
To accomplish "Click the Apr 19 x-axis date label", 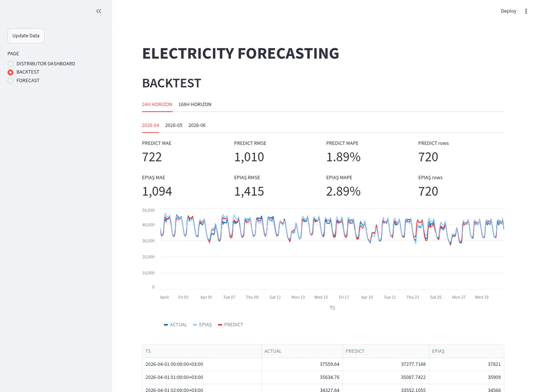I will point(367,297).
